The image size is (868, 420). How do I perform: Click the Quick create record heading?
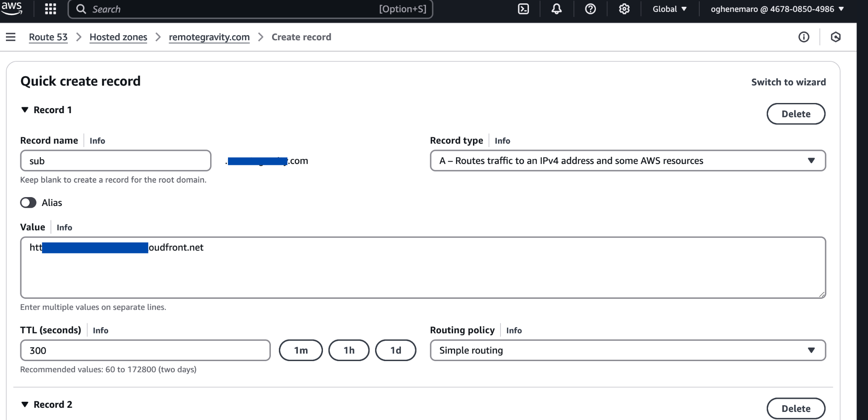click(81, 81)
